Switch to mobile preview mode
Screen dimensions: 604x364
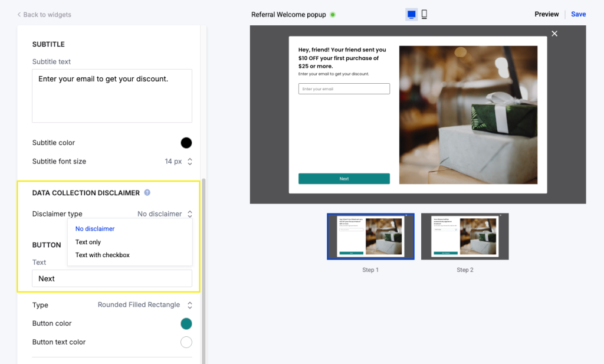pos(424,14)
